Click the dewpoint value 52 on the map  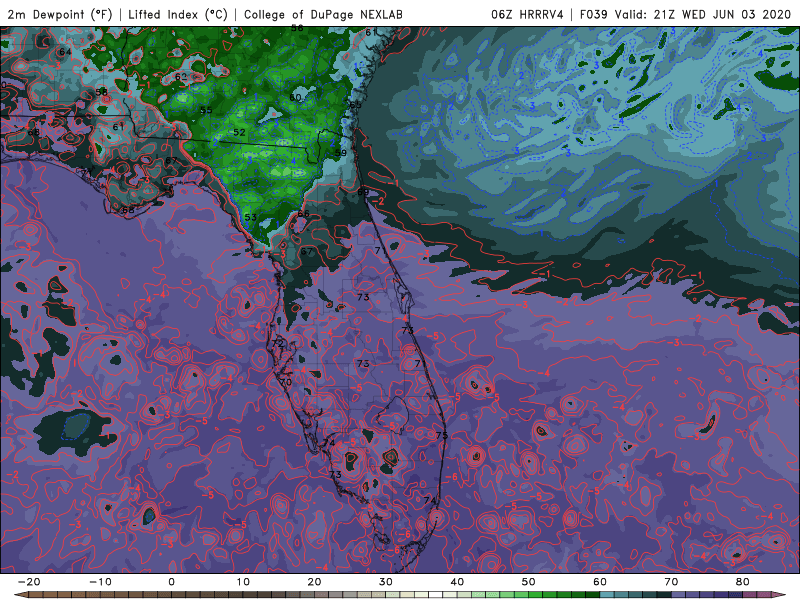point(239,132)
